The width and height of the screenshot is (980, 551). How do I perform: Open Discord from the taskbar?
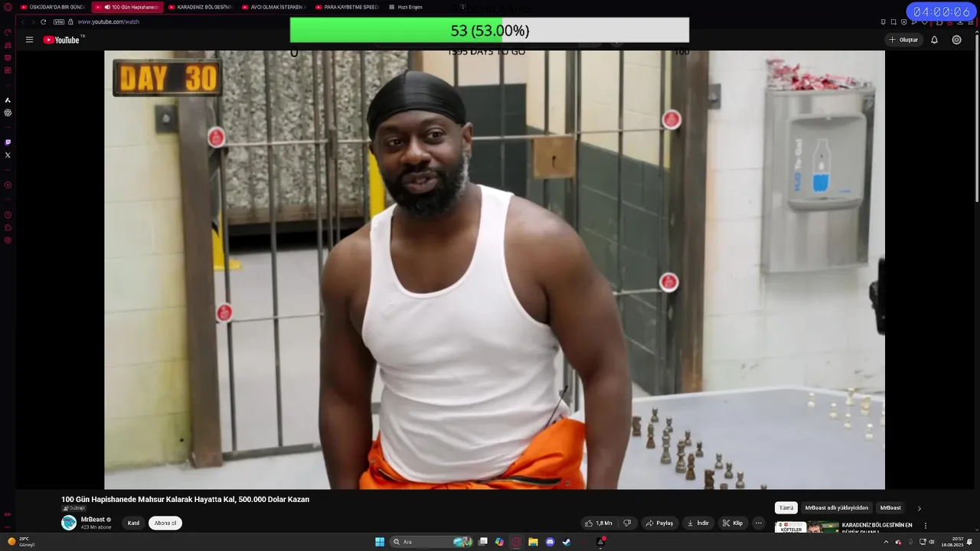point(550,542)
